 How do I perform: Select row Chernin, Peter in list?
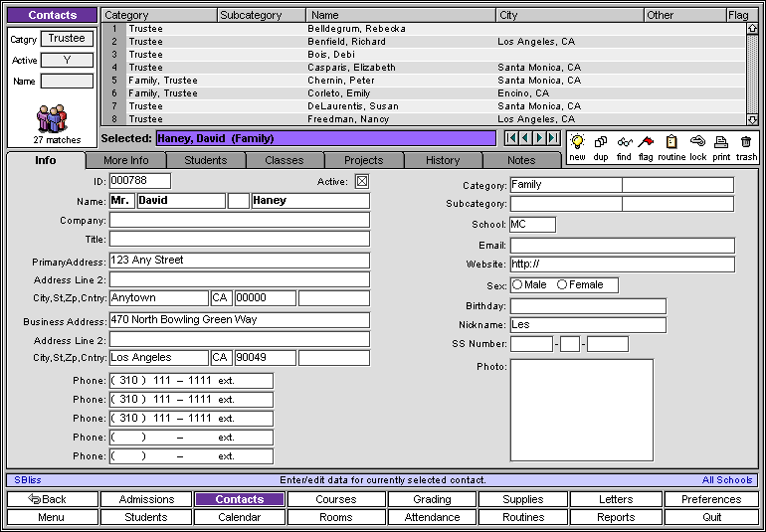(423, 81)
